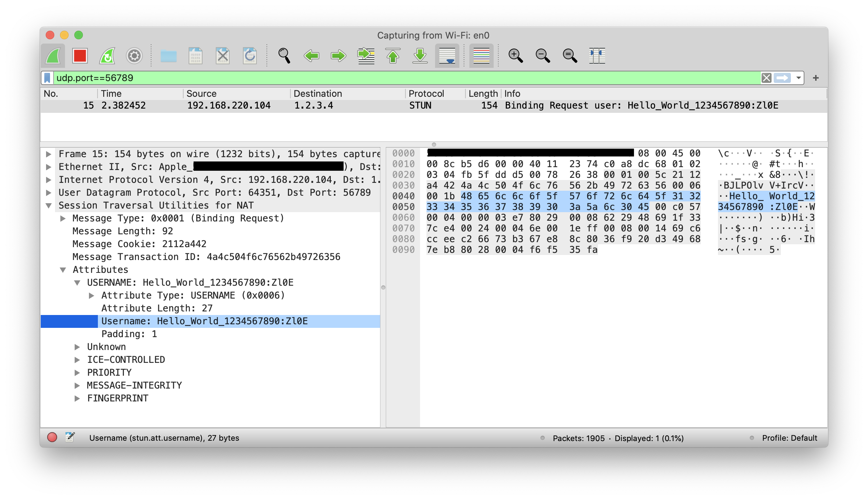Sort by the Protocol column header
The image size is (868, 500).
pyautogui.click(x=426, y=94)
